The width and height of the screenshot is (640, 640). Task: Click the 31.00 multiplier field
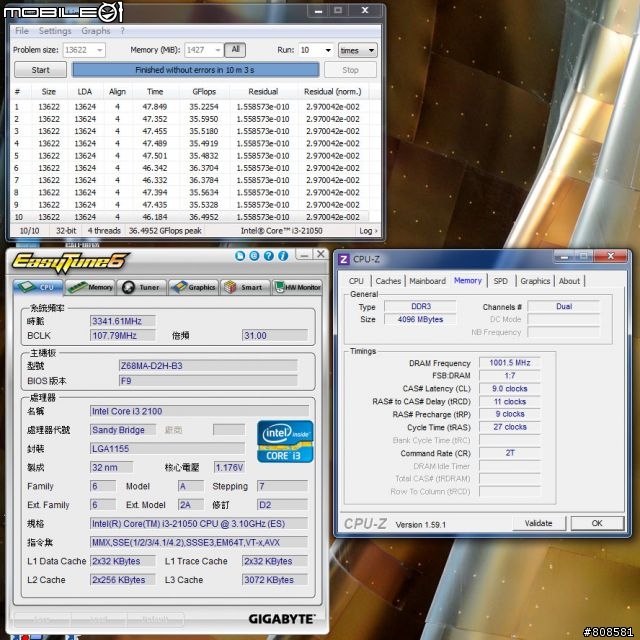274,336
